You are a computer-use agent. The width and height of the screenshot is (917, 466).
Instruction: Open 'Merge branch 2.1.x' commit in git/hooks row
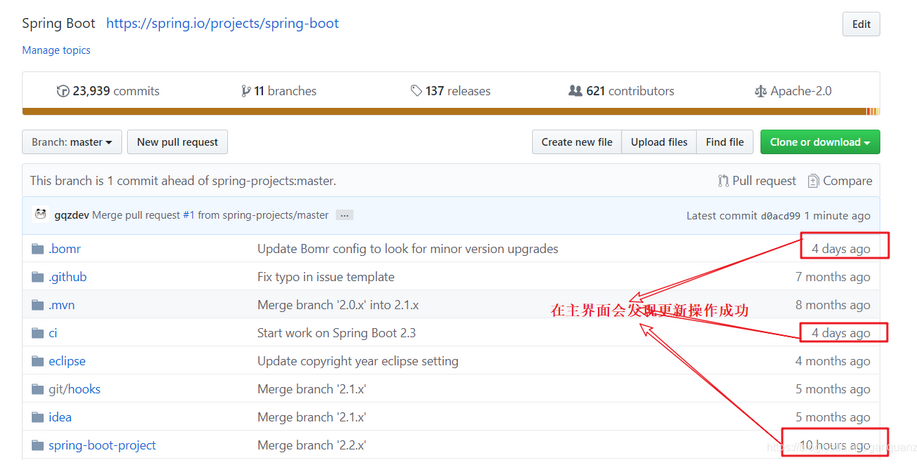pyautogui.click(x=311, y=389)
